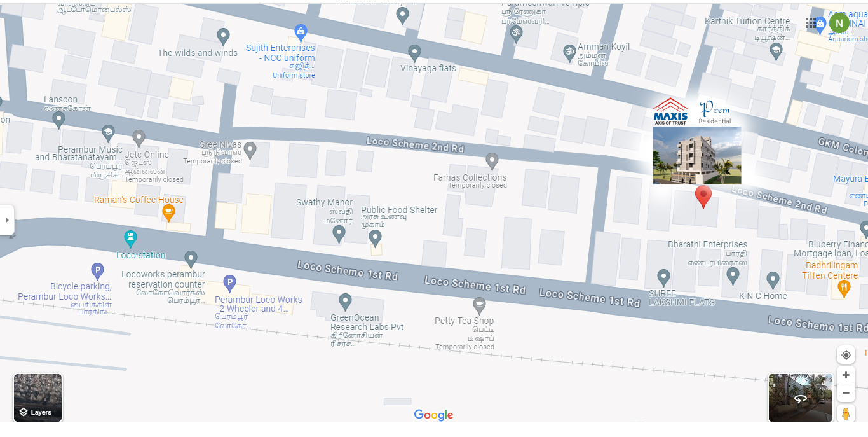Select the Badhrilingam Tiffen Centre restaurant marker
Screen dimensions: 868x437
coord(844,289)
